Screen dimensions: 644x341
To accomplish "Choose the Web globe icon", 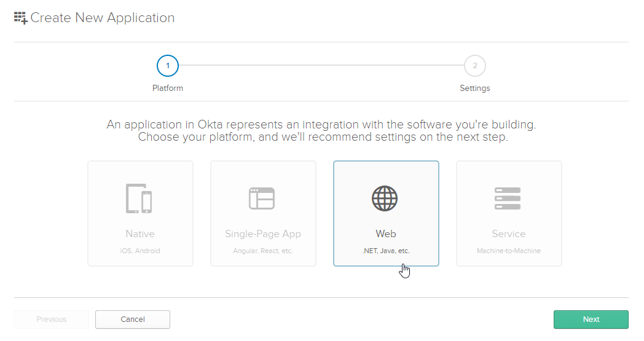I will (385, 198).
